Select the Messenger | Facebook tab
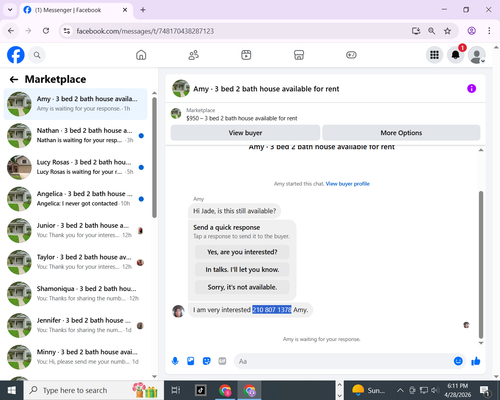Screen dimensions: 500x400 pos(76,10)
